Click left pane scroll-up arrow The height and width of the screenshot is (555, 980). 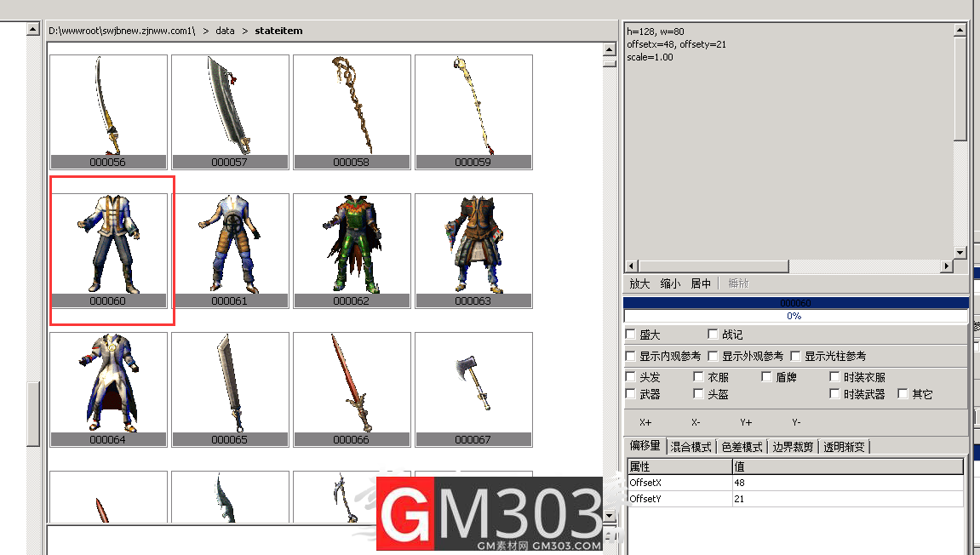tap(33, 29)
